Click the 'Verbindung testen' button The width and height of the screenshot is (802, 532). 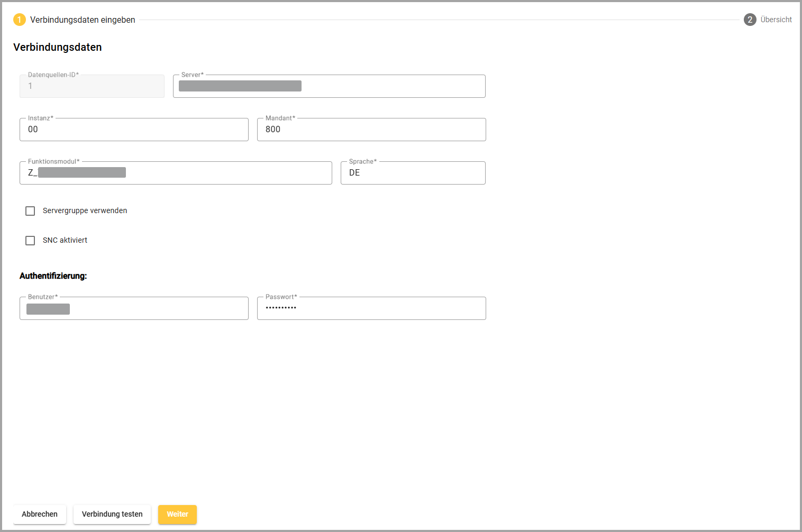pyautogui.click(x=112, y=515)
